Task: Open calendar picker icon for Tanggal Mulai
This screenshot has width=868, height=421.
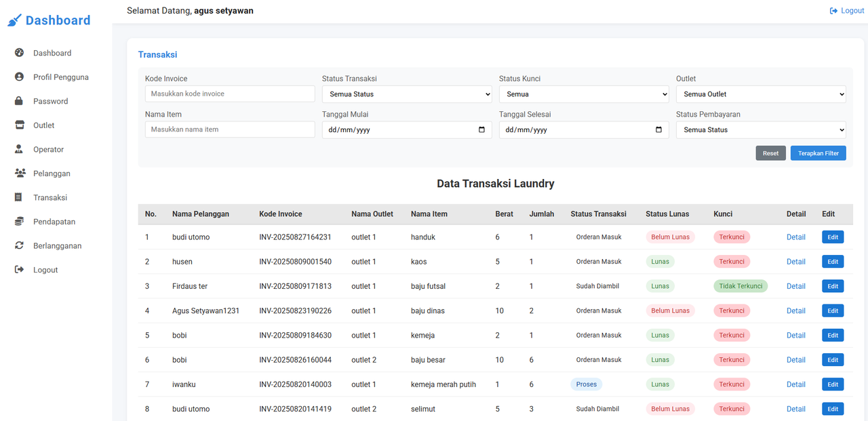Action: (x=481, y=130)
